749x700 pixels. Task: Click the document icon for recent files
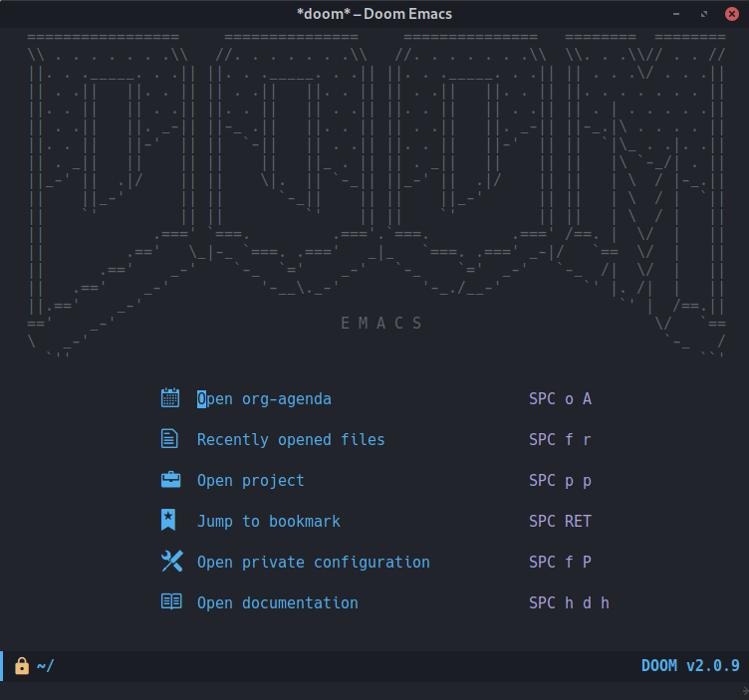(x=169, y=439)
